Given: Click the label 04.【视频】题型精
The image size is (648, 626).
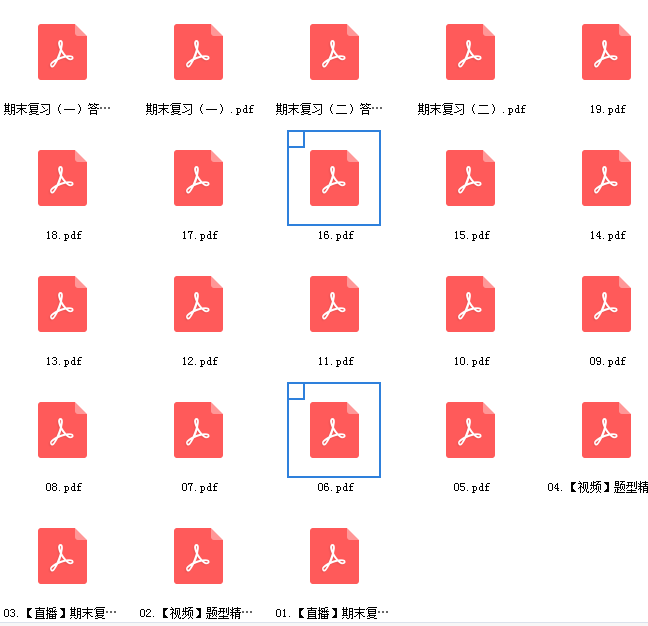Looking at the screenshot, I should [598, 488].
